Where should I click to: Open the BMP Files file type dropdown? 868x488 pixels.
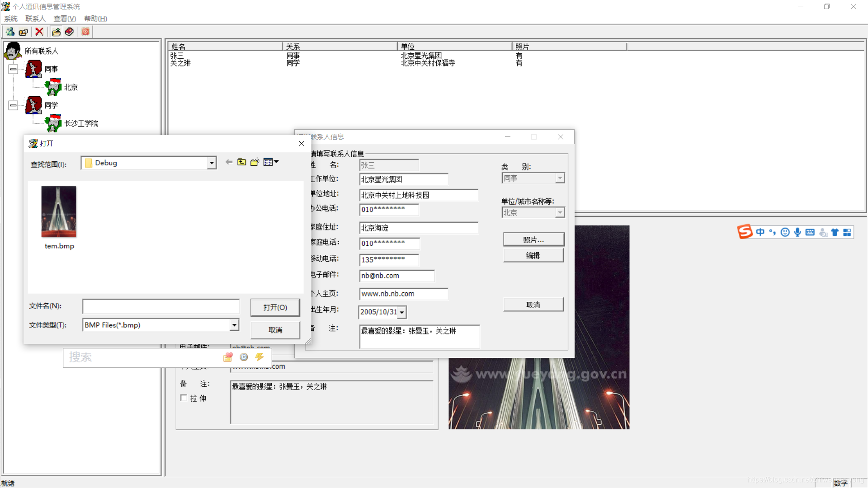234,325
